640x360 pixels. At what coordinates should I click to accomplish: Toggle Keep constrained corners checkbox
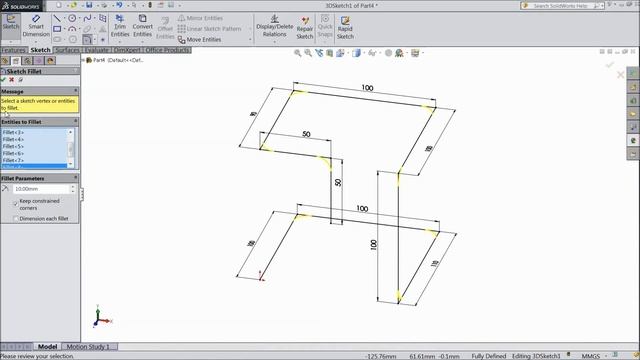coord(16,203)
